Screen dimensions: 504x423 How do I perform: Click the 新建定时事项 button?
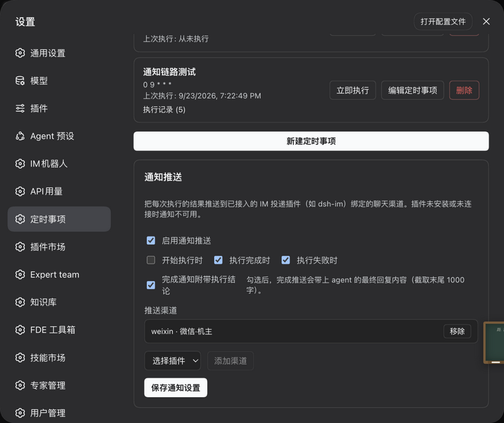coord(311,141)
